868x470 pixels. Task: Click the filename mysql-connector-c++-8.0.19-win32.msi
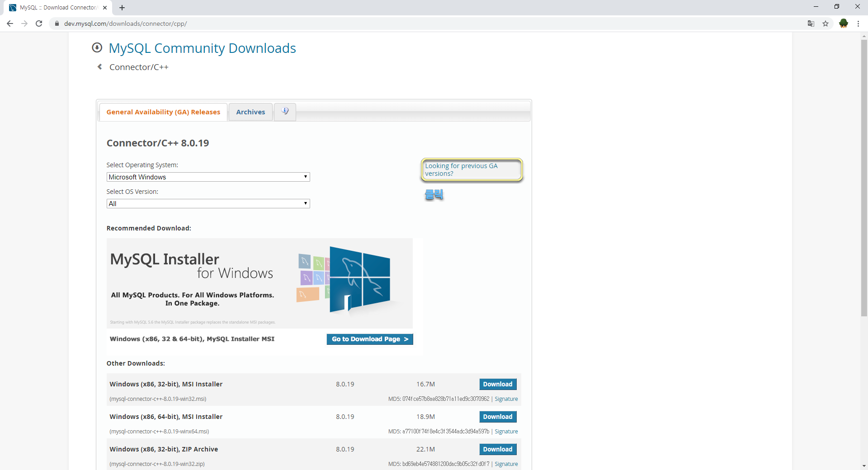click(158, 399)
